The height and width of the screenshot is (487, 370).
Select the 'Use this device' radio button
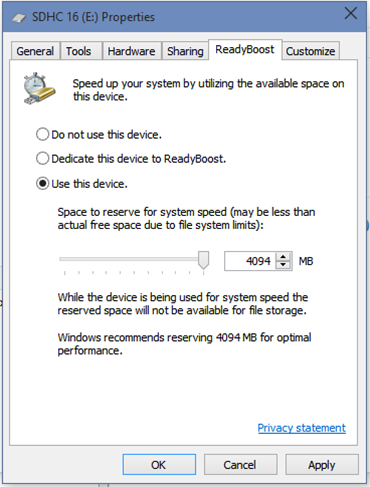(x=42, y=184)
